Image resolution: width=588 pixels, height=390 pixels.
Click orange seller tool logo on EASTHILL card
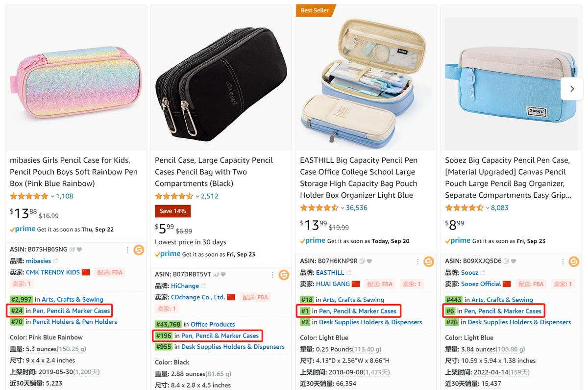(x=429, y=261)
